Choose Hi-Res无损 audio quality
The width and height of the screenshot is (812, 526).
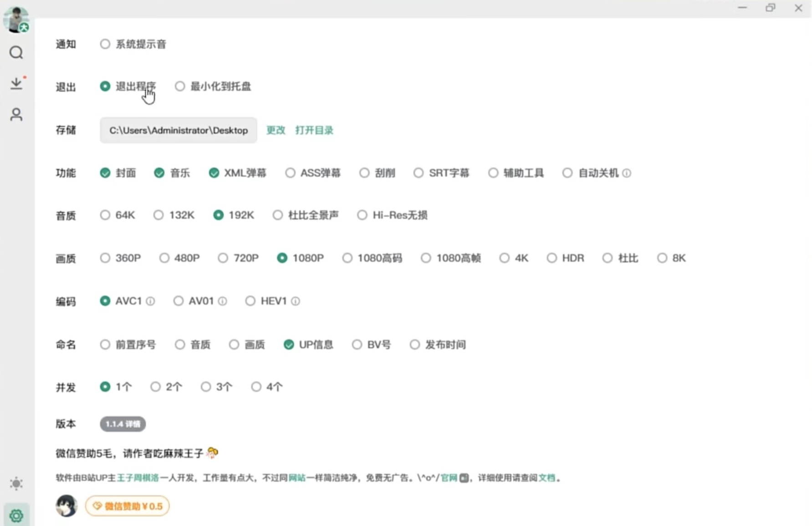click(x=362, y=215)
